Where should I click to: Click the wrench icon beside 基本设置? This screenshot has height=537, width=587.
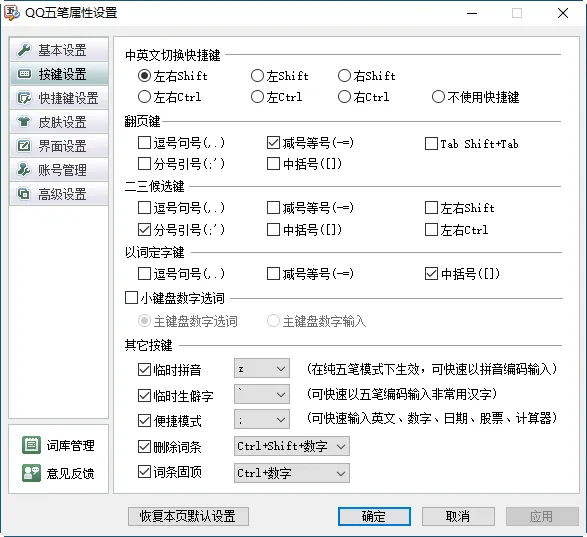[24, 50]
